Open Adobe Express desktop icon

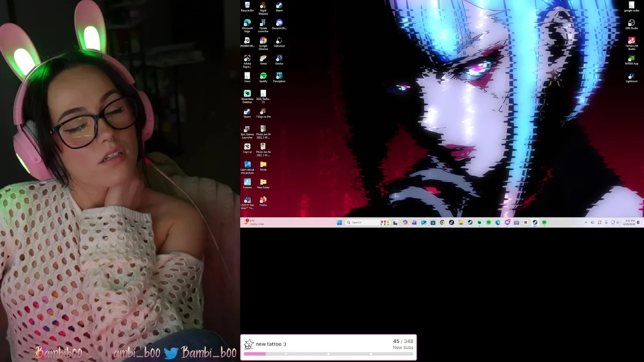click(247, 61)
